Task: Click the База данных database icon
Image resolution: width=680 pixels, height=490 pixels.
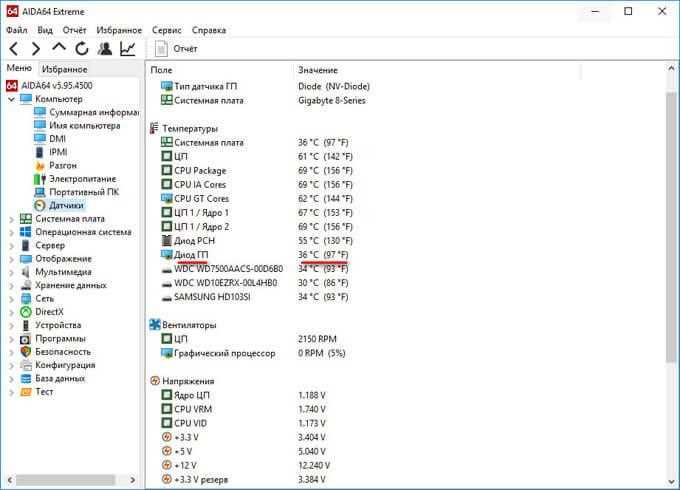Action: point(26,379)
